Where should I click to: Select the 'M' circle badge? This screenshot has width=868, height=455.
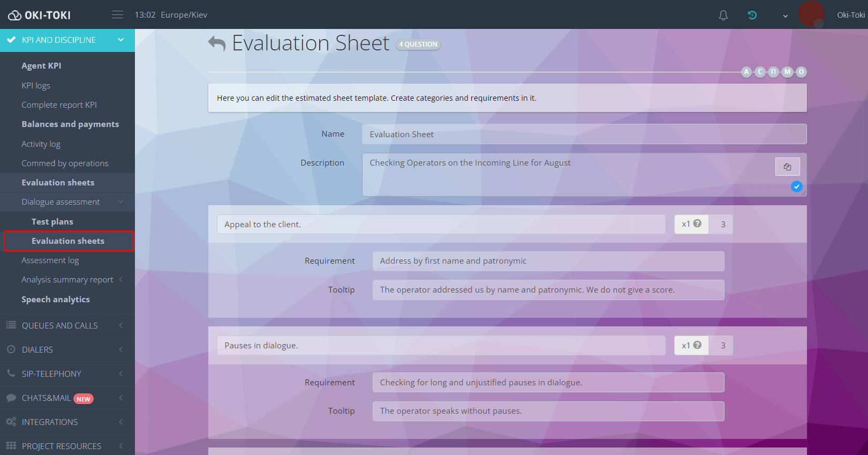coord(787,72)
